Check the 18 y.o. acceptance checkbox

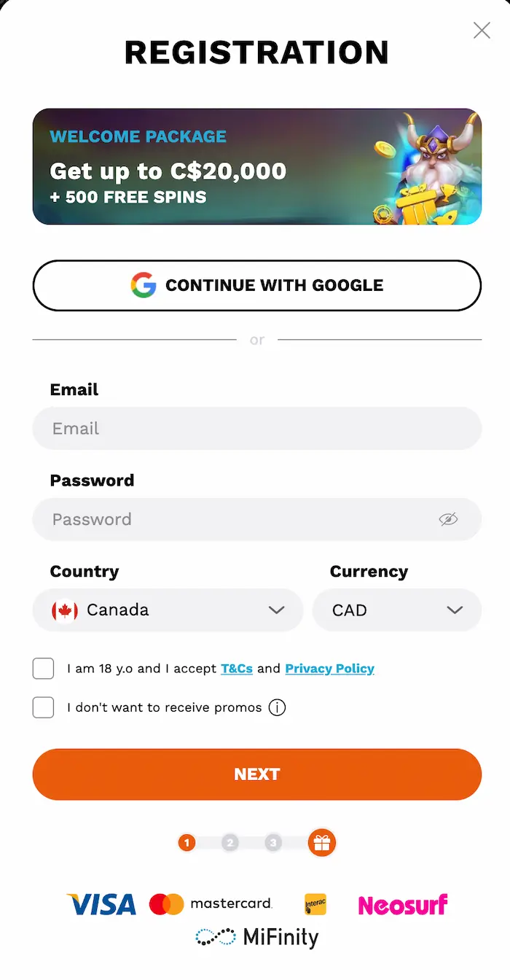tap(43, 669)
